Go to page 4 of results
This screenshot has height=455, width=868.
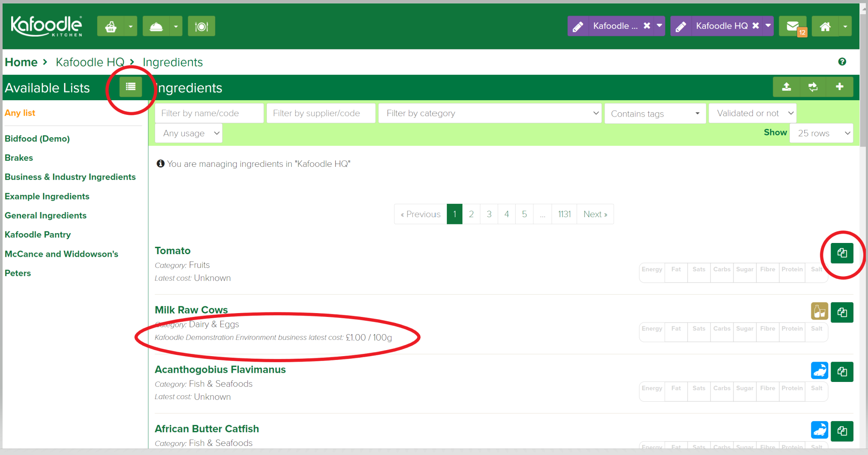(507, 214)
